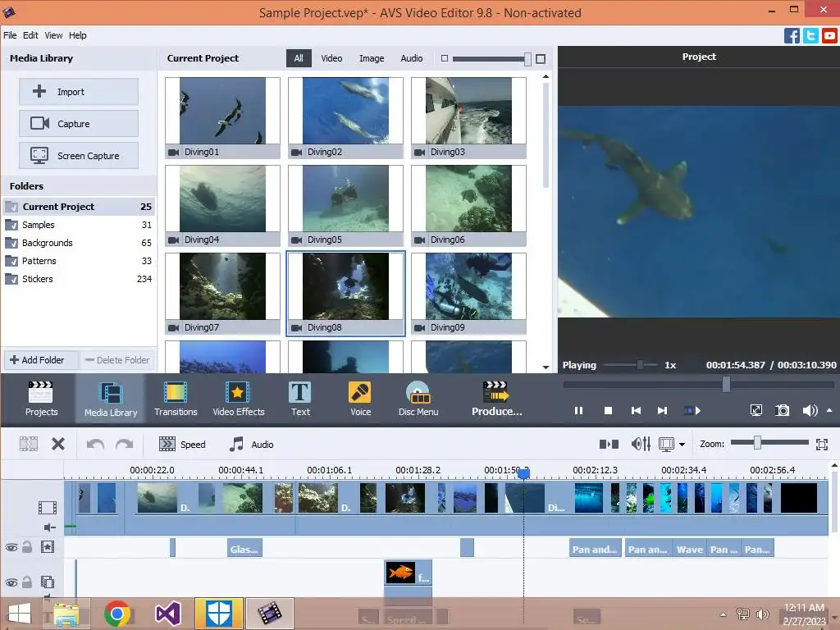Screen dimensions: 840x630
Task: Stop the preview playback
Action: click(608, 411)
